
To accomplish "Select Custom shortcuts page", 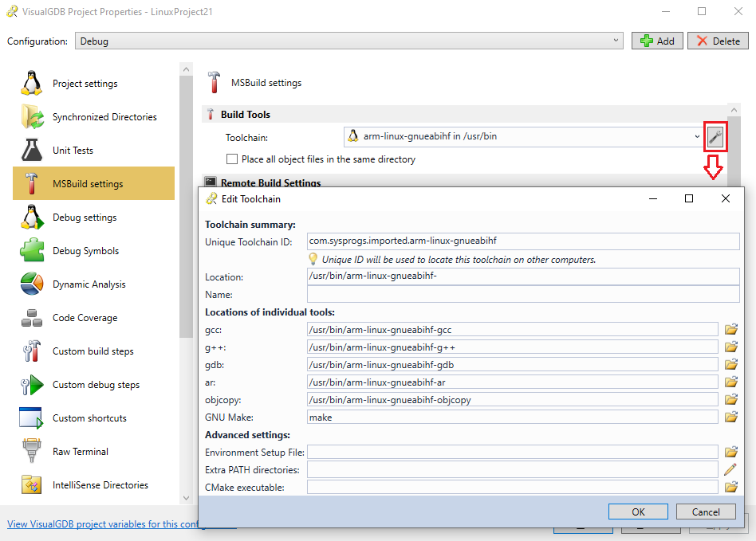I will (x=93, y=418).
